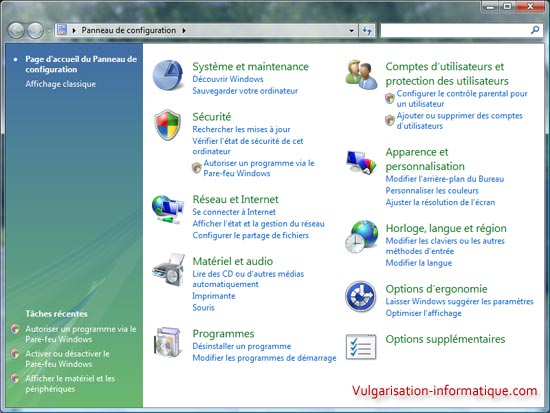This screenshot has height=413, width=550.
Task: Click Modifier la langue link
Action: pyautogui.click(x=419, y=263)
